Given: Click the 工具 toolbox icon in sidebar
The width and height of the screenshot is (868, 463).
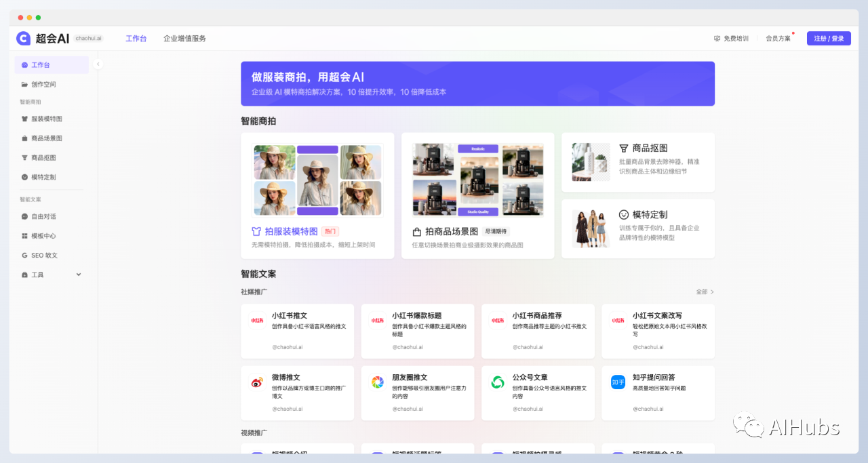Looking at the screenshot, I should (x=24, y=275).
